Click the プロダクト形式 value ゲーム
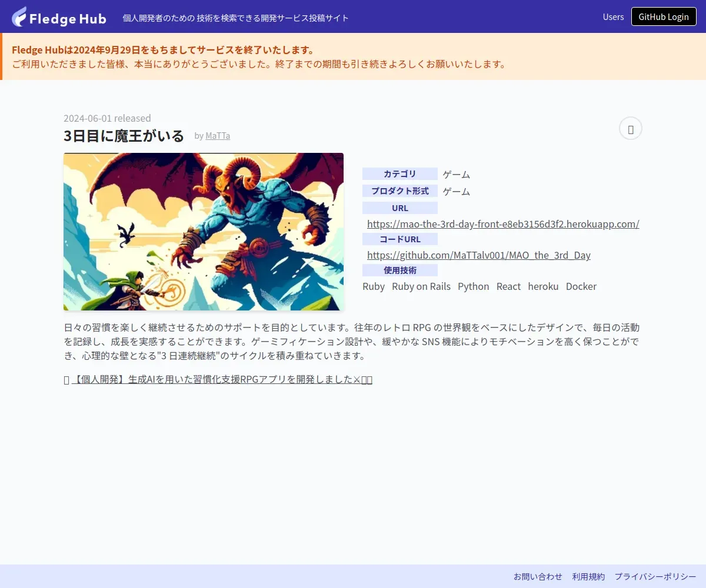The image size is (706, 588). pyautogui.click(x=457, y=192)
